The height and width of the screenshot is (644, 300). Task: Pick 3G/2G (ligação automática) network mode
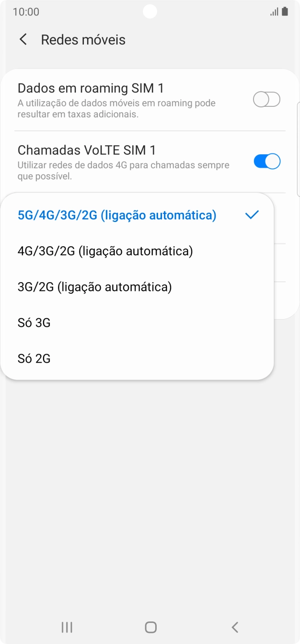(94, 287)
